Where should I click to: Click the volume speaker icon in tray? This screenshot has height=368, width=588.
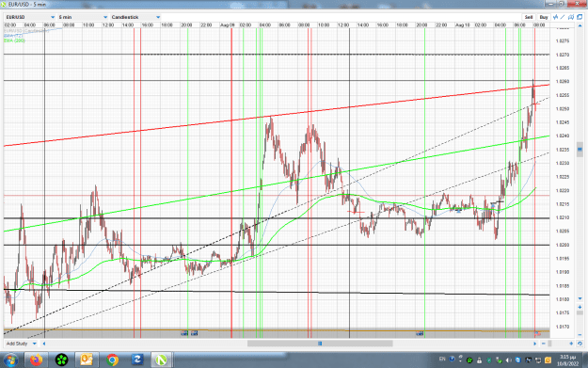[508, 360]
